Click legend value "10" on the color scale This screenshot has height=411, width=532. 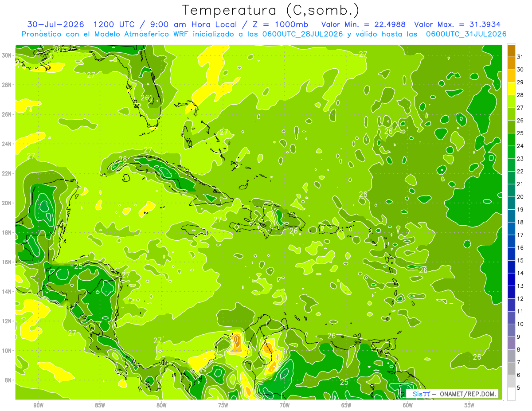pos(520,324)
